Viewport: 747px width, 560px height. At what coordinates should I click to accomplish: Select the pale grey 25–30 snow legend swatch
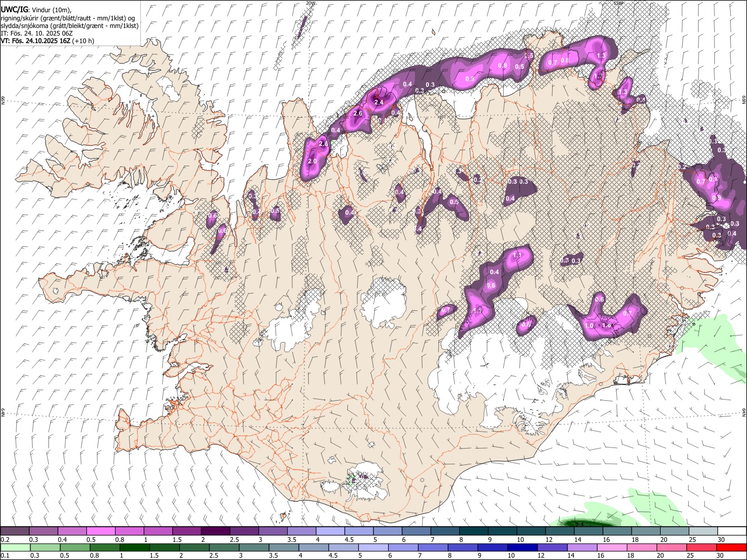(x=703, y=531)
